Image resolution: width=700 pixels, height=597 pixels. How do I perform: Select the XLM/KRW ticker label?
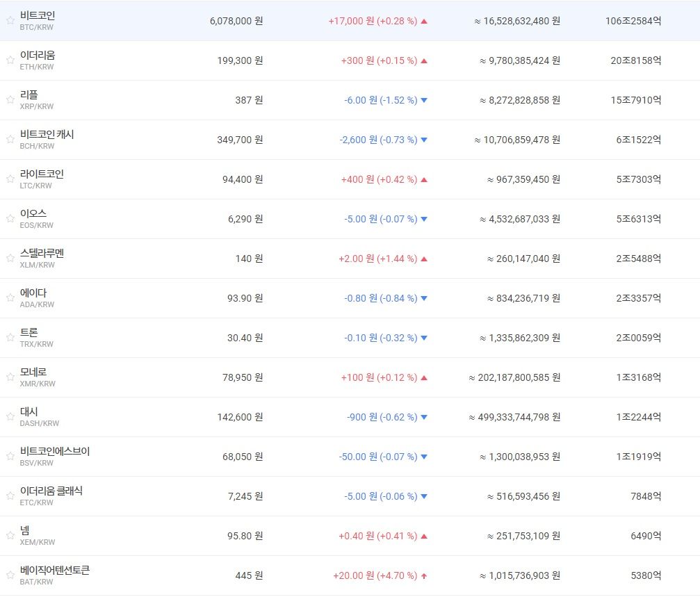pyautogui.click(x=37, y=265)
